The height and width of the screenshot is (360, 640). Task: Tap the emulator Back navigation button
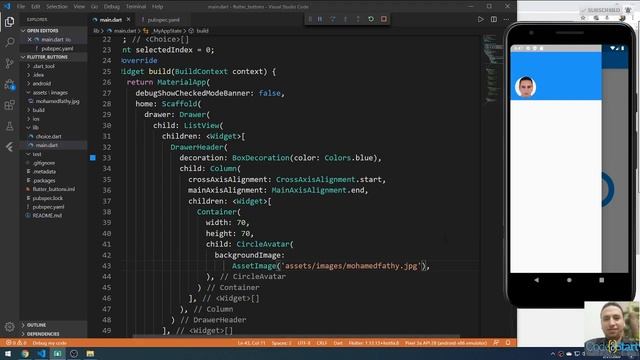point(536,280)
